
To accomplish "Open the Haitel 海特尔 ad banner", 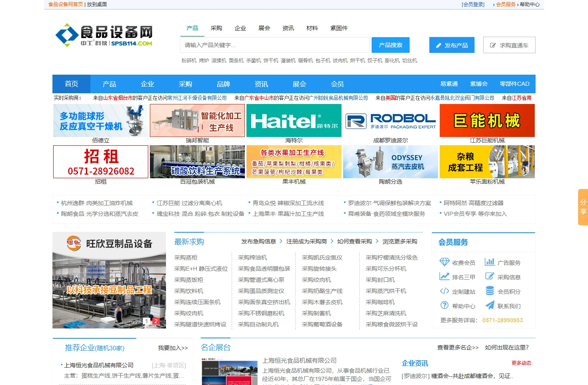I will [294, 120].
